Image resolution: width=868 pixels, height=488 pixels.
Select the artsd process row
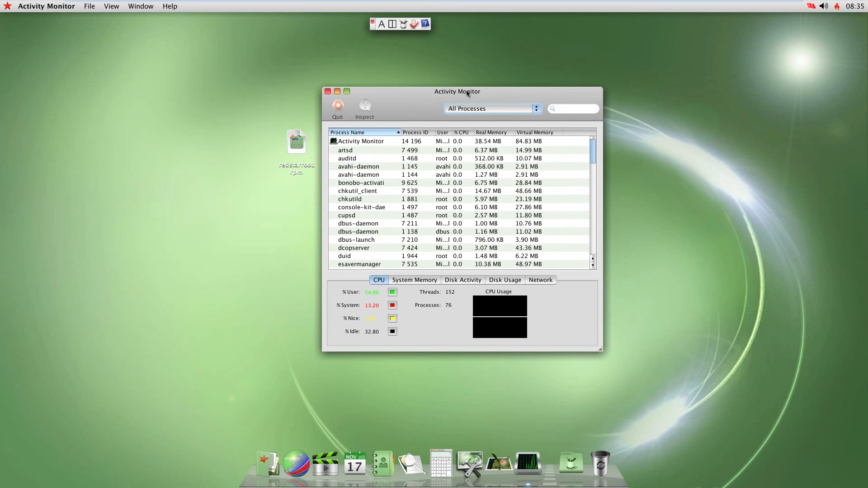[459, 150]
